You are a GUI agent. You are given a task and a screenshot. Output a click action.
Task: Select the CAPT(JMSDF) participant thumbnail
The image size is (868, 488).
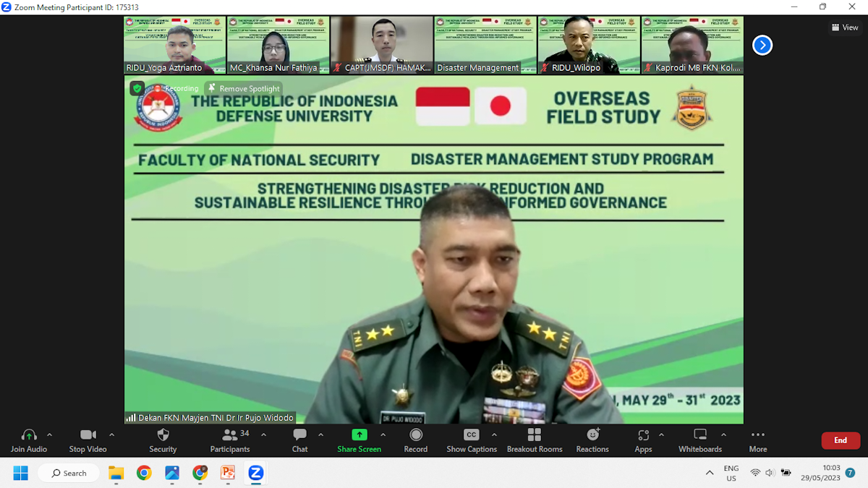click(382, 45)
